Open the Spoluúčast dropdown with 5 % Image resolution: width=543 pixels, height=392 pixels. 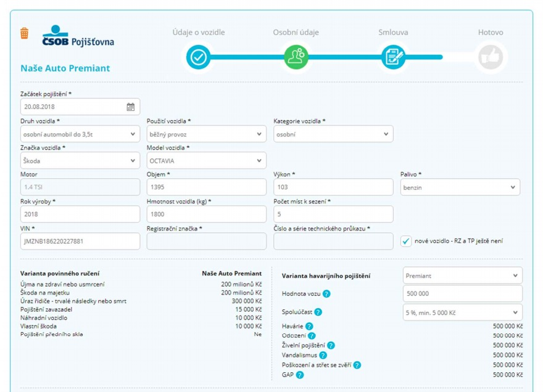point(463,312)
